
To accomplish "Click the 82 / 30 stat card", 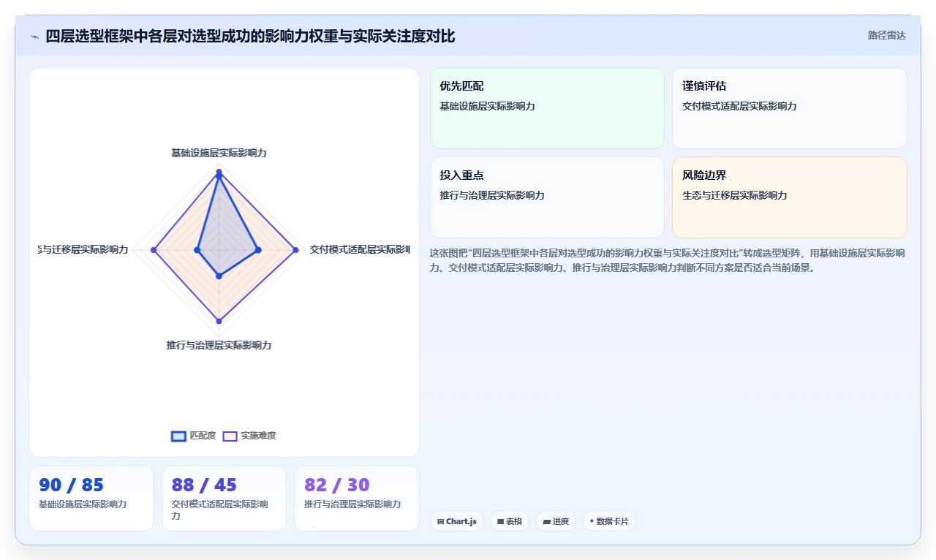I will coord(357,498).
